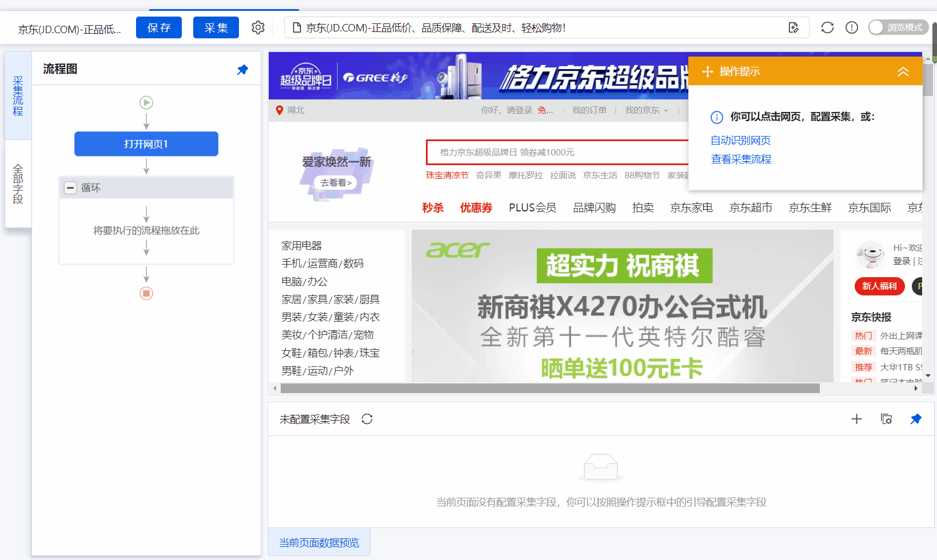This screenshot has width=937, height=560.
Task: Click the edit-URL icon in address bar
Action: click(794, 27)
